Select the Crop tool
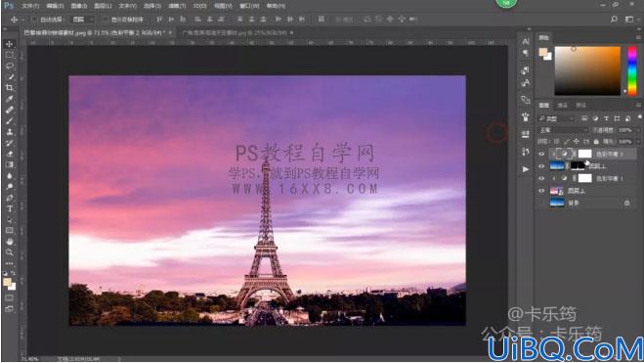 (10, 87)
